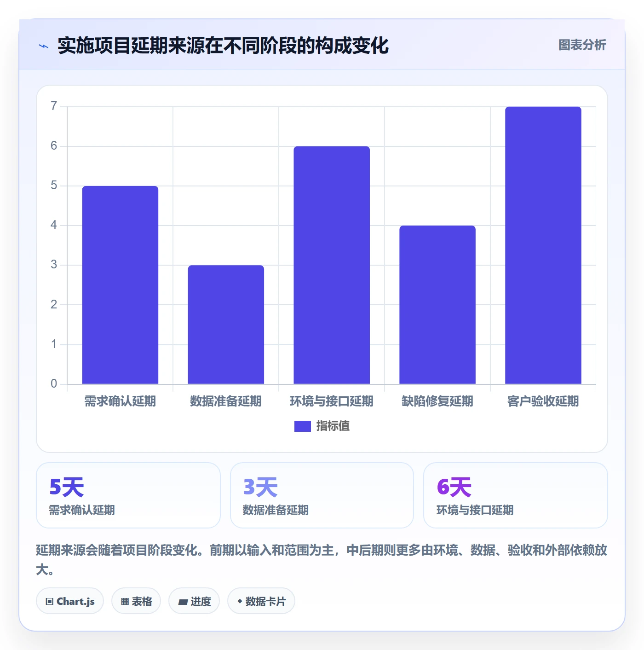Click the 环境与接口延期 axis label

click(332, 401)
